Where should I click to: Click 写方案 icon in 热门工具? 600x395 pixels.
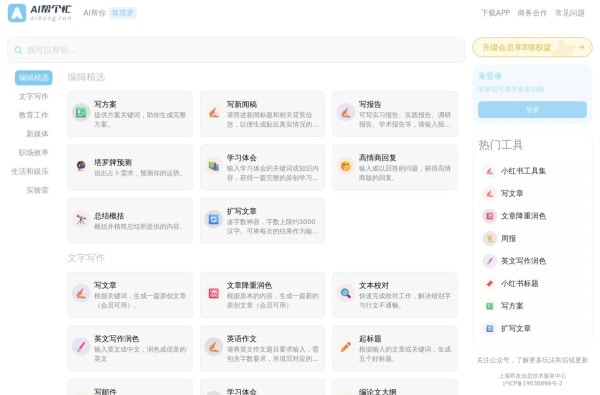[489, 306]
